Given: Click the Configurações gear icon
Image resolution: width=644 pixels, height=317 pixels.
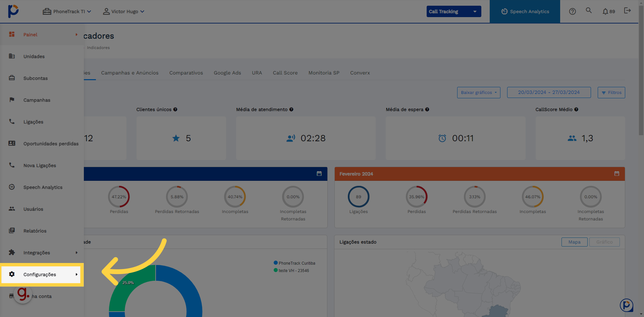Looking at the screenshot, I should 12,274.
